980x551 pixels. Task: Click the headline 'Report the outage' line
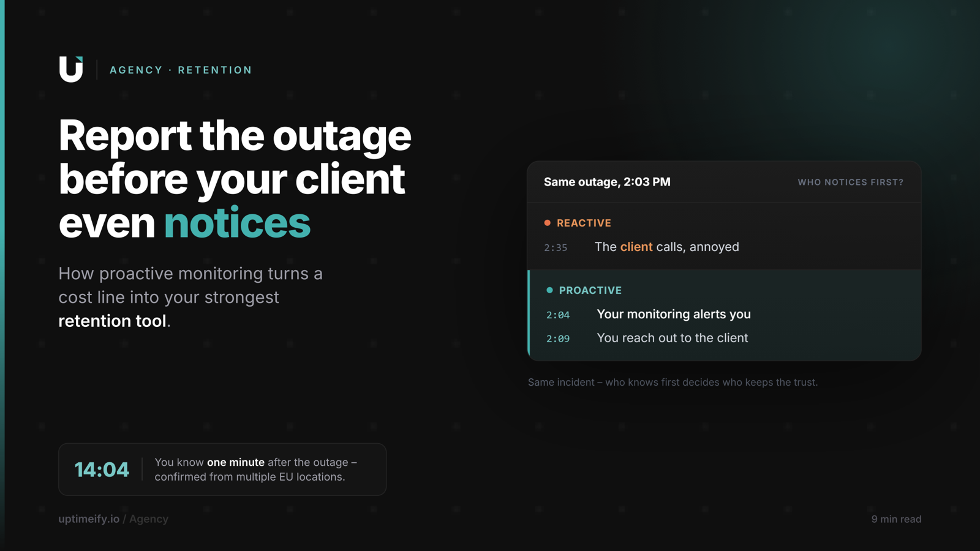coord(235,135)
